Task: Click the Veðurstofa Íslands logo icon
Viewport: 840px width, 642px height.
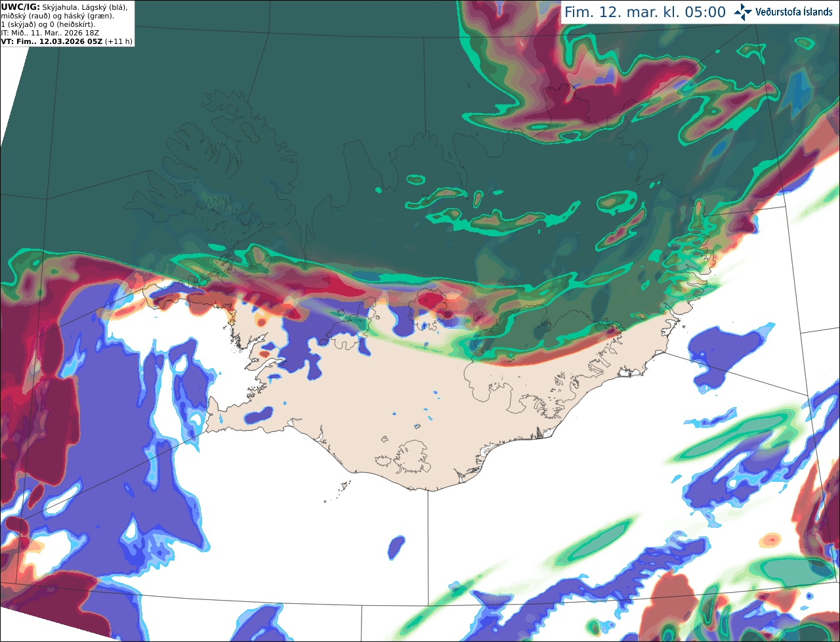Action: pos(744,12)
